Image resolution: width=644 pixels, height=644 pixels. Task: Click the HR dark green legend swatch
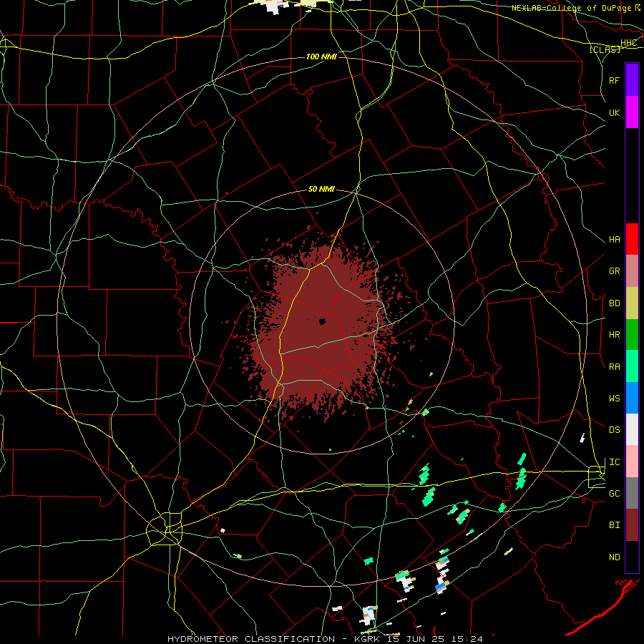pyautogui.click(x=632, y=335)
